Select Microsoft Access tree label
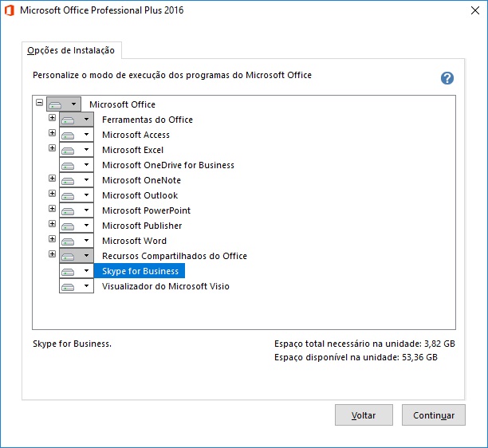 click(136, 135)
